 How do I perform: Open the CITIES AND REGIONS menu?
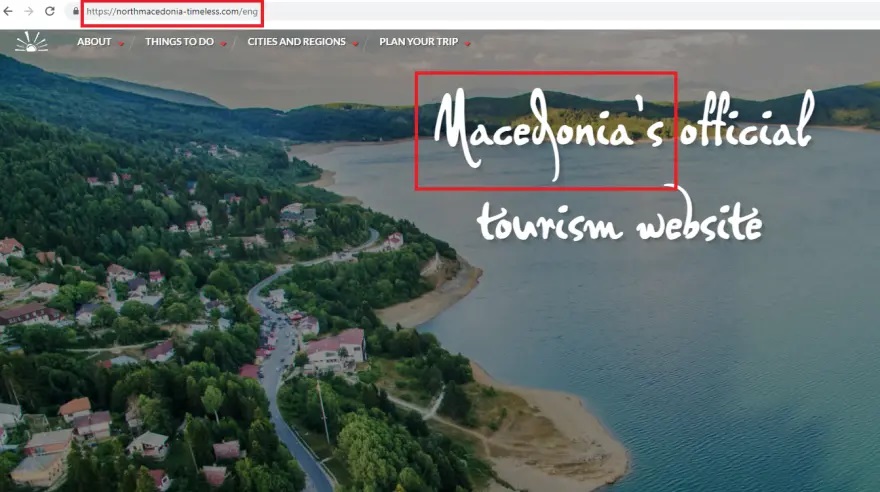pos(296,42)
